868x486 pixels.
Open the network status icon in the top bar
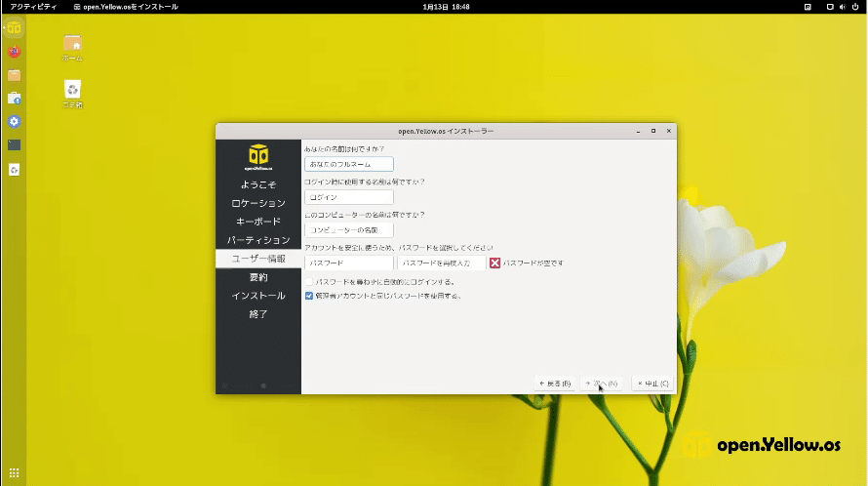click(830, 7)
